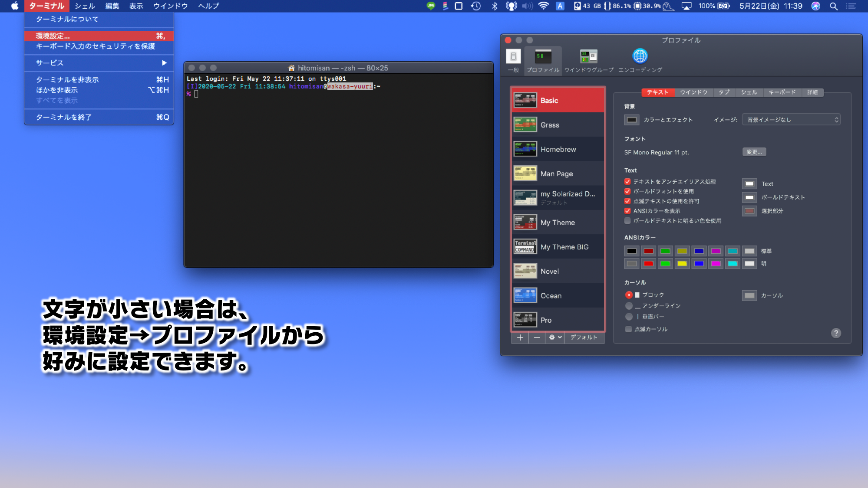
Task: Select ブロック cursor radio button
Action: click(x=629, y=295)
